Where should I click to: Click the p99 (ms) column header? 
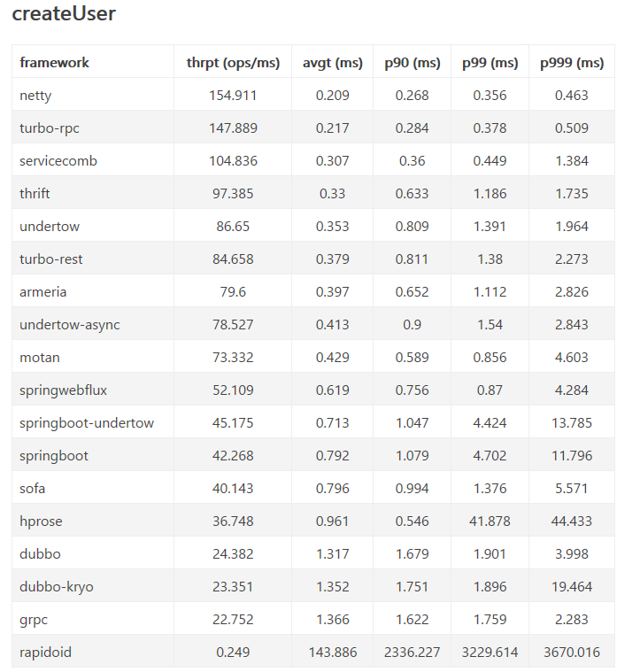[x=490, y=63]
